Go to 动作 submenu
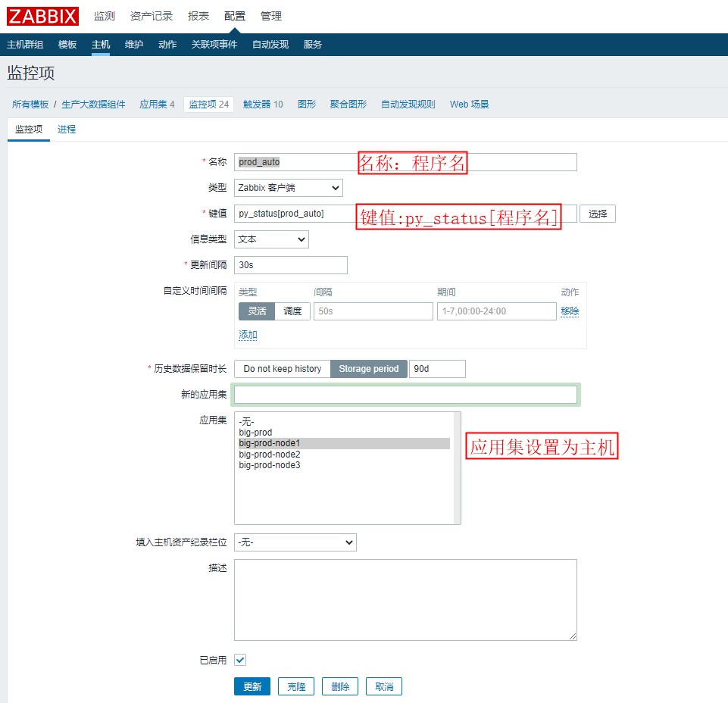 167,45
